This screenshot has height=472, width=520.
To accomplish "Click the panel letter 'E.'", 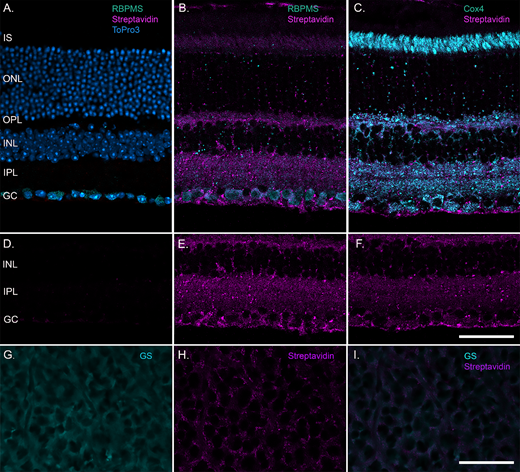I will [x=183, y=244].
